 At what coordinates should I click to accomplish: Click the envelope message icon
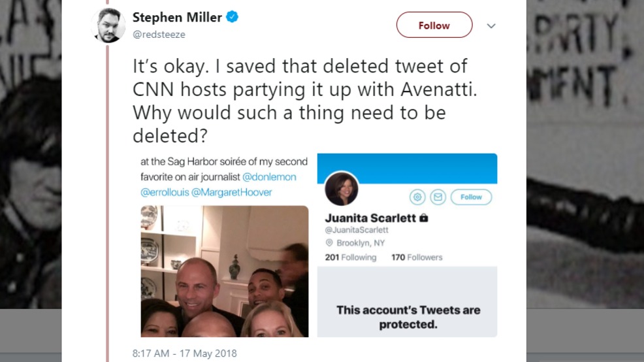pyautogui.click(x=438, y=197)
